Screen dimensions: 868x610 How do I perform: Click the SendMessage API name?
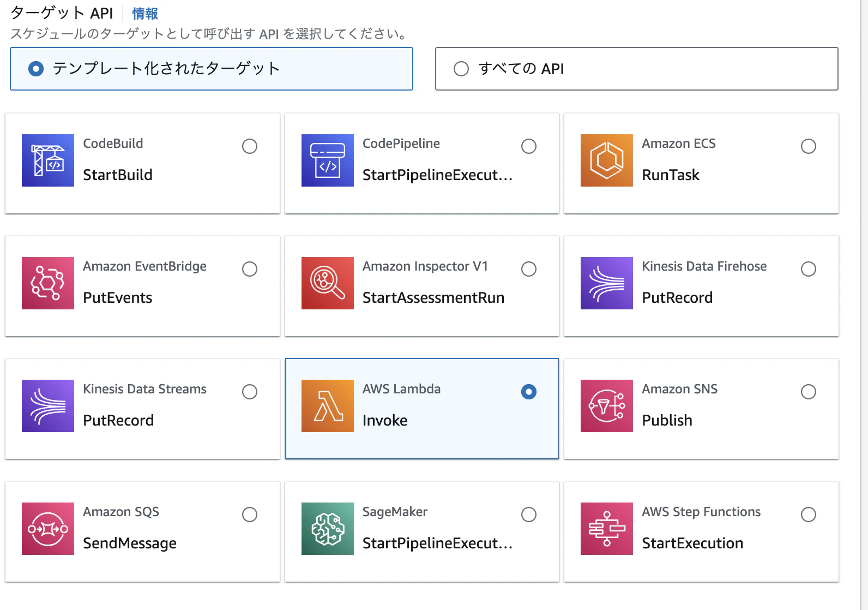click(x=130, y=543)
